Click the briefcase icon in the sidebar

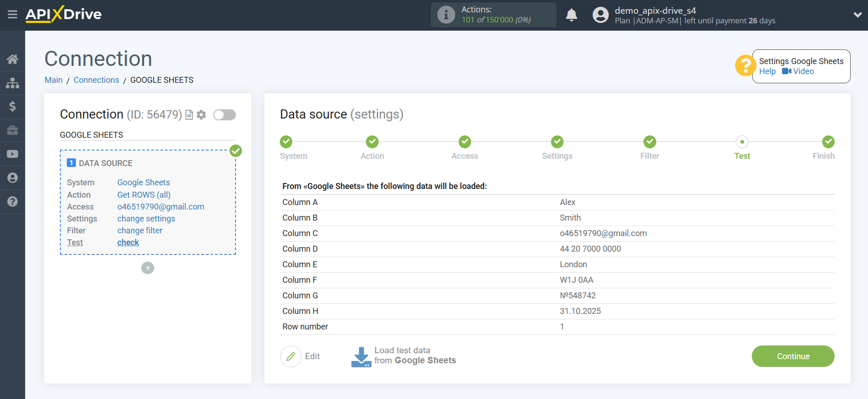[12, 130]
